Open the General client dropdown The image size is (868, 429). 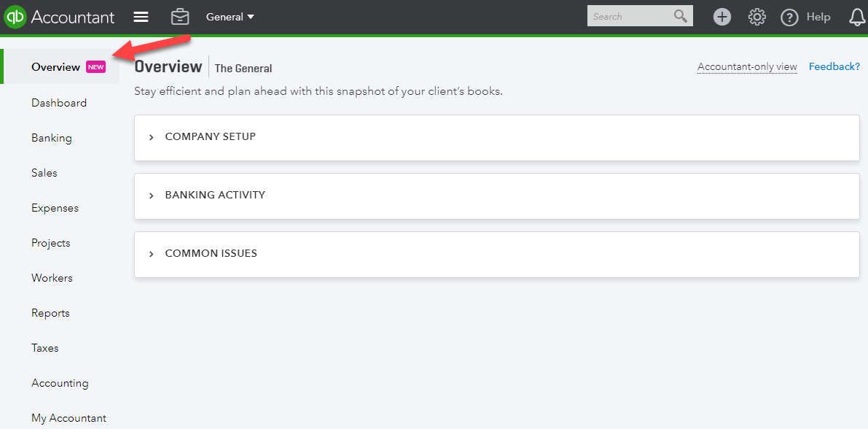(x=230, y=18)
